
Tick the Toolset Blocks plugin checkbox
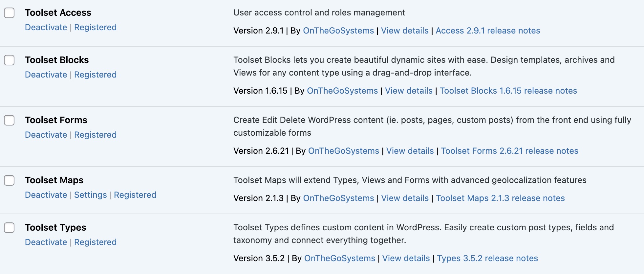pos(9,60)
